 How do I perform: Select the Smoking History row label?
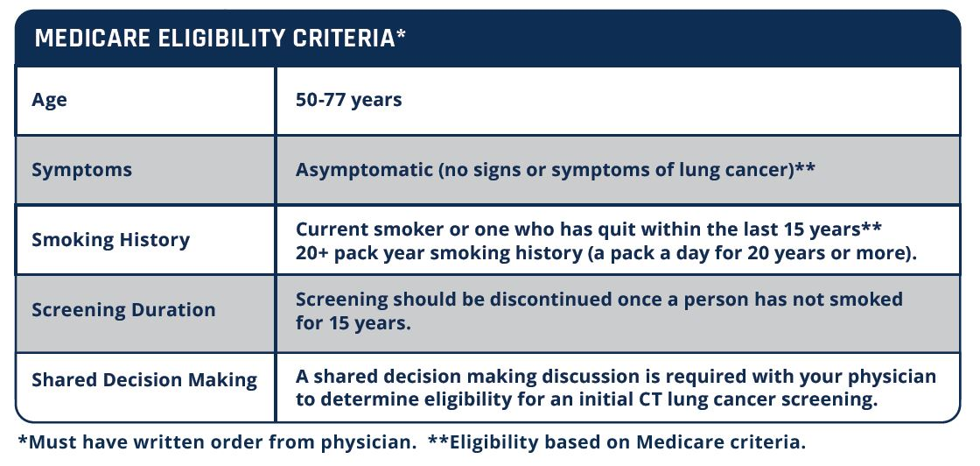(110, 240)
